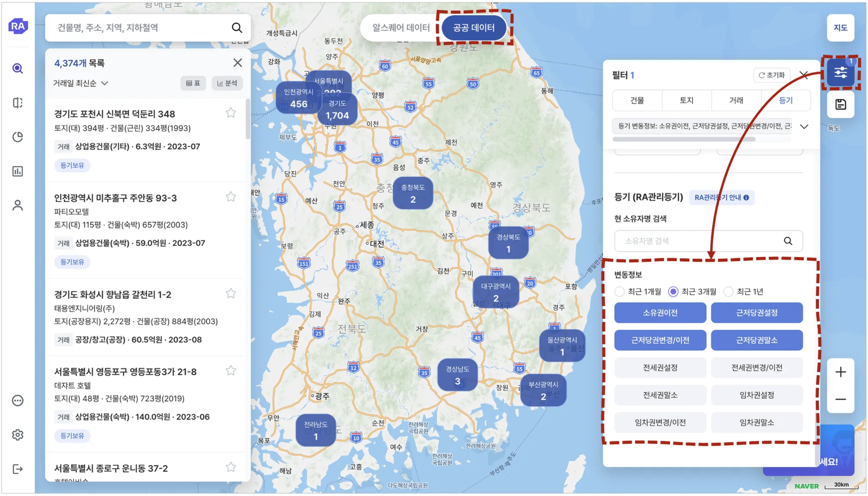Open the bar chart report sidebar icon
Screen dimensions: 868x496
click(18, 171)
